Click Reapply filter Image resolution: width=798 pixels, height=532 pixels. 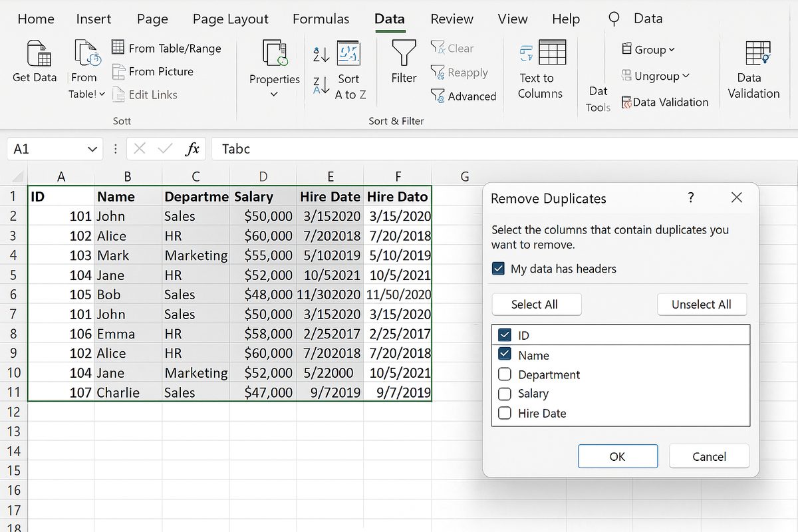tap(459, 72)
